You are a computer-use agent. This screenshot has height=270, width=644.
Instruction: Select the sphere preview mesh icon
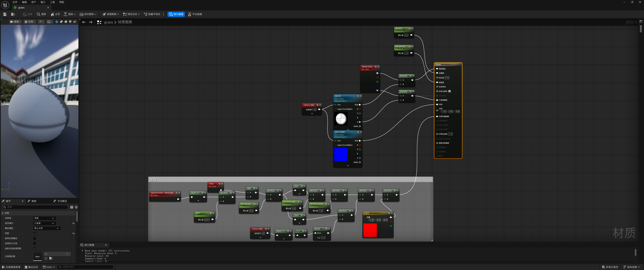57,22
